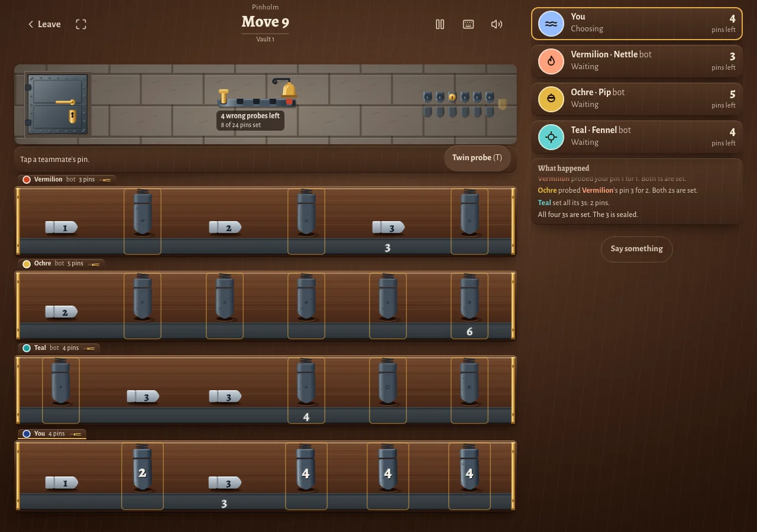Click the Ochre bot 5 pins row header
Viewport: 757px width, 532px height.
61,264
